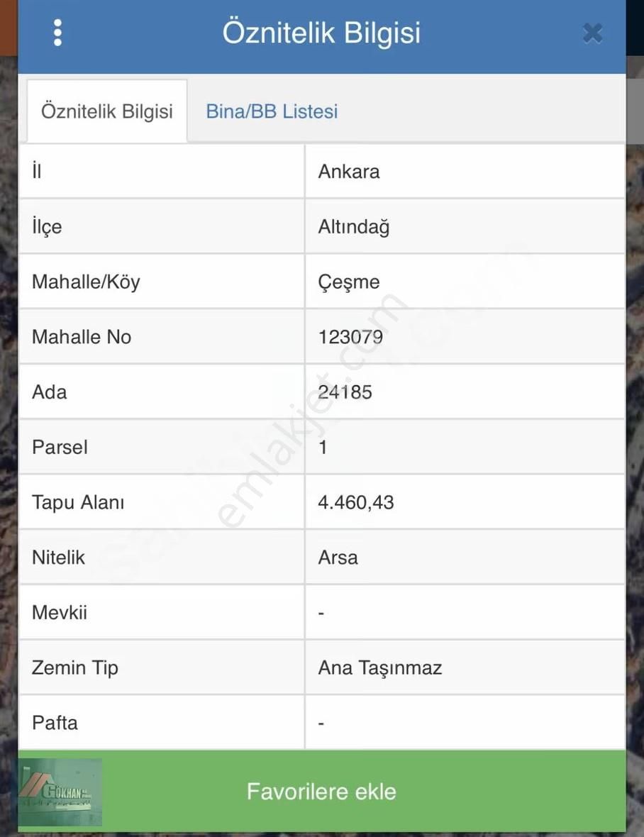Click the Pafta row label
This screenshot has height=837, width=644.
click(x=55, y=724)
